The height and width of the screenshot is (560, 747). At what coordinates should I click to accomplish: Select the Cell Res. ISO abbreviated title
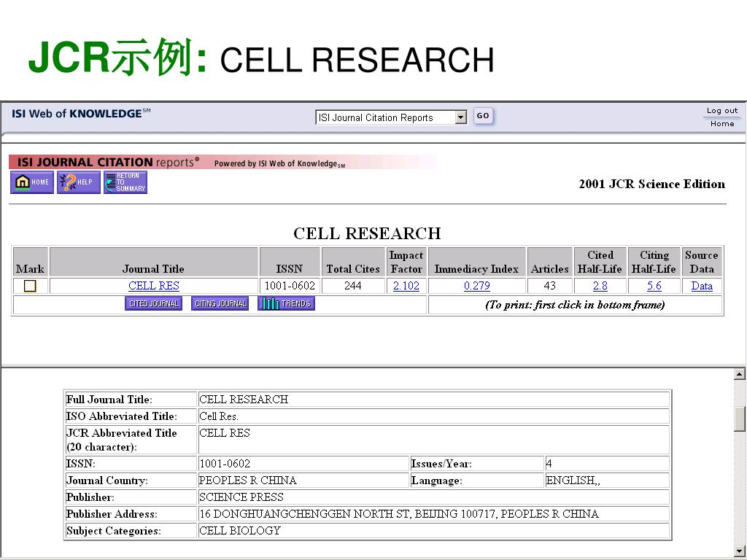pos(219,416)
